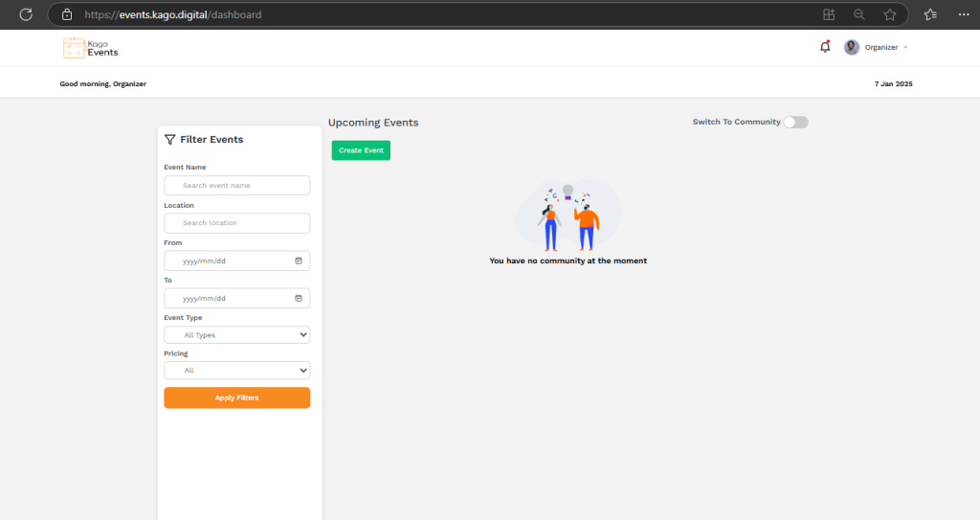
Task: Click the Search event name field
Action: [236, 185]
